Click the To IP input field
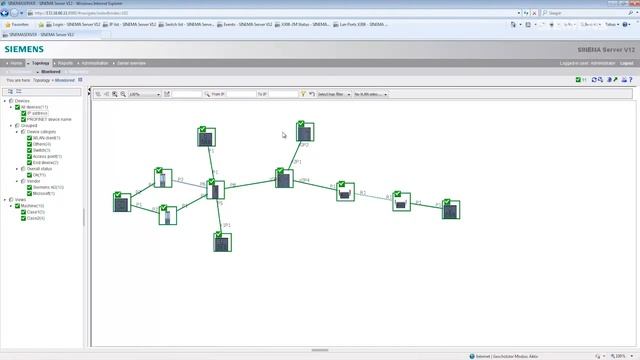Image resolution: width=640 pixels, height=360 pixels. click(x=283, y=94)
